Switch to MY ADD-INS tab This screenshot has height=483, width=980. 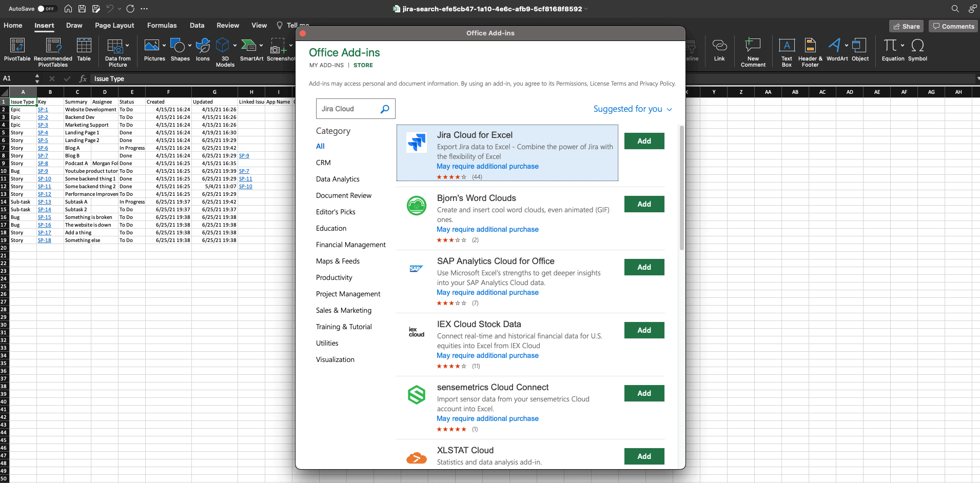point(326,65)
